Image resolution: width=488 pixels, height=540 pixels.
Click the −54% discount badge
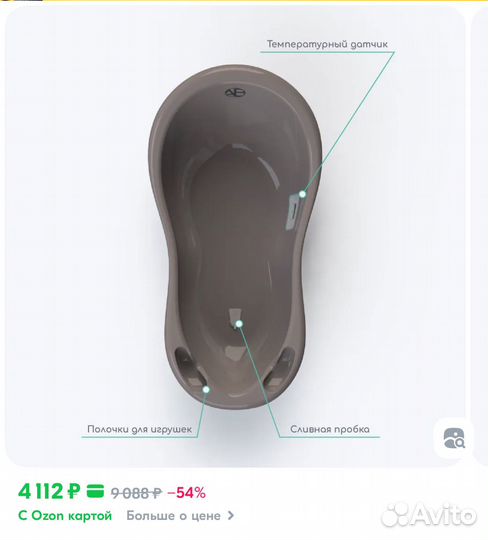186,493
